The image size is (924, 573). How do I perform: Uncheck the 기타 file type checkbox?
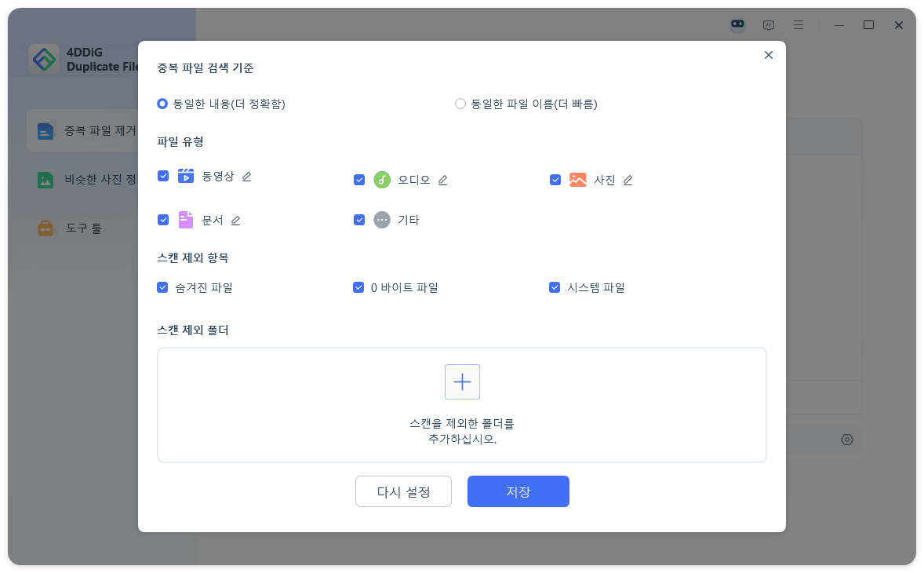[359, 220]
